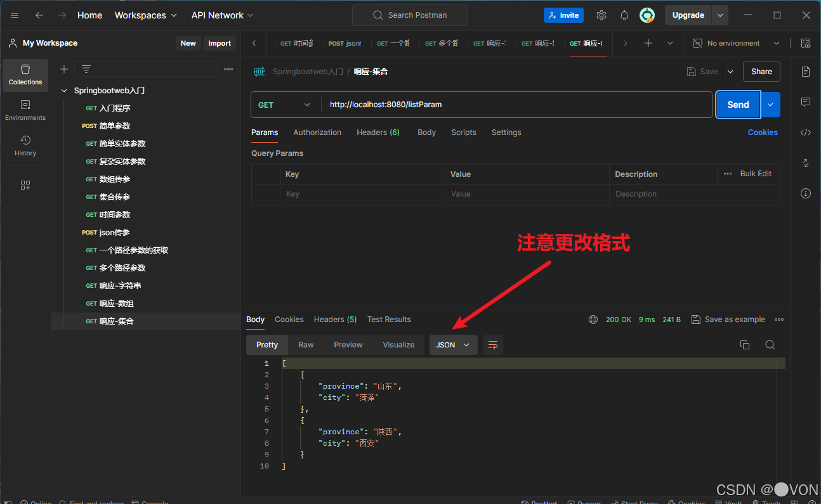
Task: Open the No environment dropdown
Action: [x=736, y=43]
